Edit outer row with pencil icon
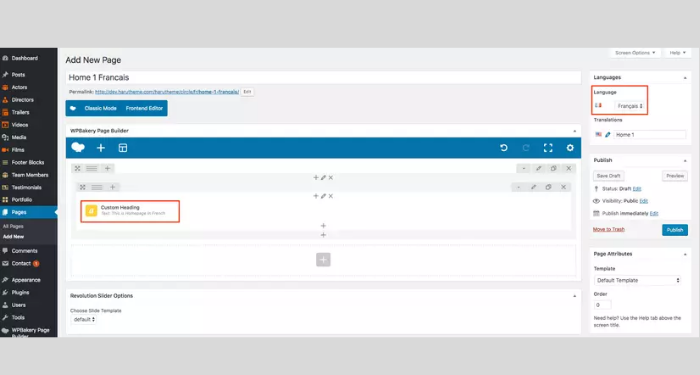Image resolution: width=700 pixels, height=375 pixels. pyautogui.click(x=538, y=168)
